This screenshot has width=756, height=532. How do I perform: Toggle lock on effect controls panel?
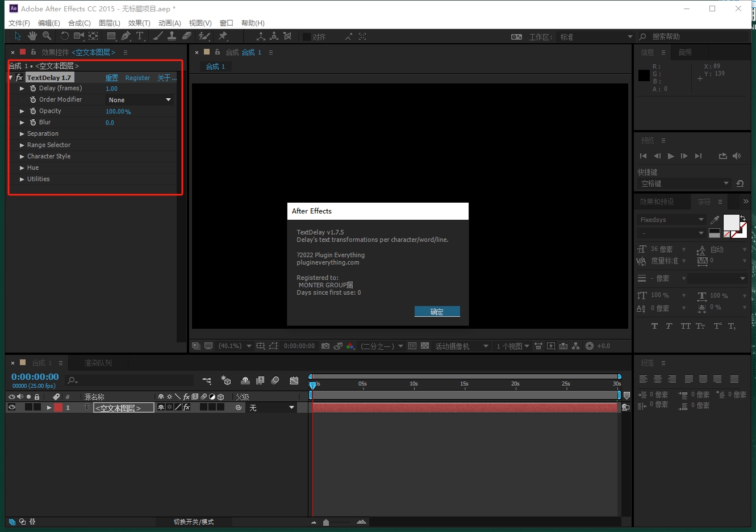click(34, 52)
